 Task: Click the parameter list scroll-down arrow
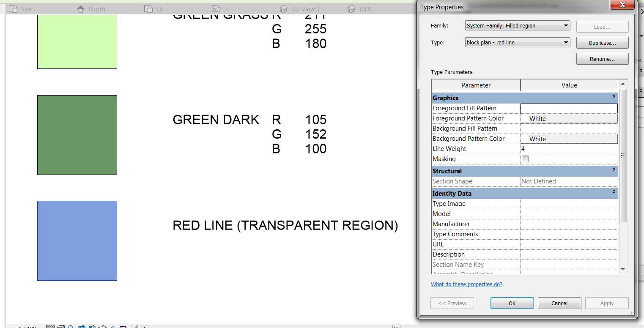[622, 269]
